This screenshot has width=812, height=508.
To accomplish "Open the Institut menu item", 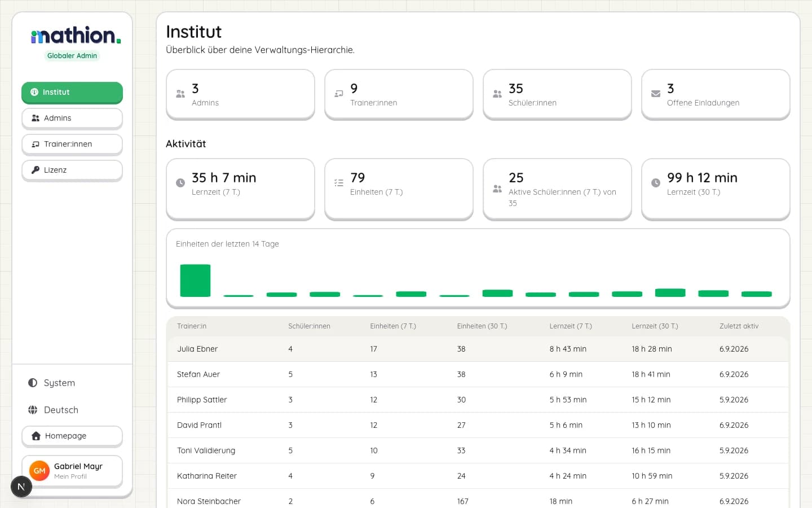I will click(x=72, y=92).
